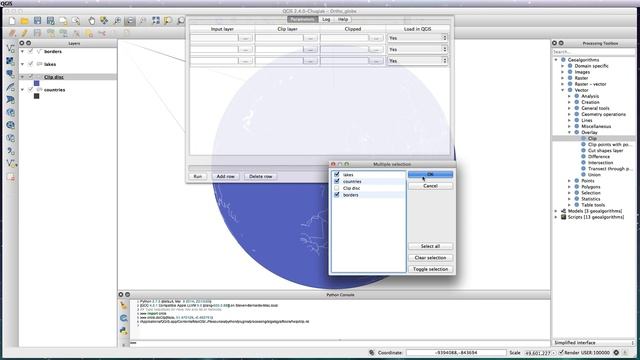
Task: Select the highlighted Zoom out tool
Action: tap(130, 20)
